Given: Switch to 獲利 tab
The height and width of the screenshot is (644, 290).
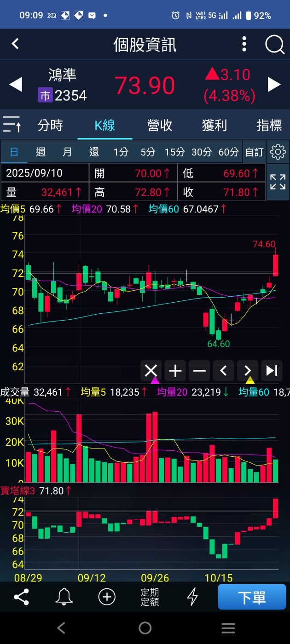Looking at the screenshot, I should pyautogui.click(x=215, y=125).
